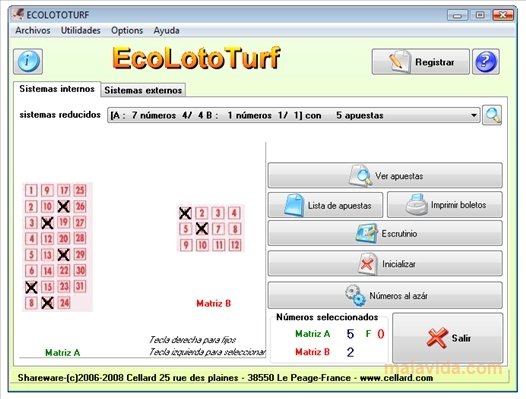Click www.cellard.com in the status bar
The height and width of the screenshot is (399, 526).
pos(396,378)
